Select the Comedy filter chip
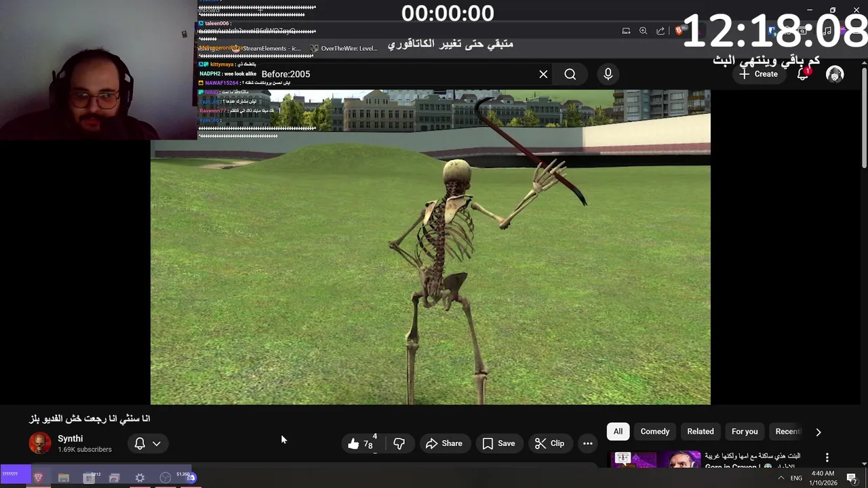Screen dimensions: 868x488 (x=655, y=432)
